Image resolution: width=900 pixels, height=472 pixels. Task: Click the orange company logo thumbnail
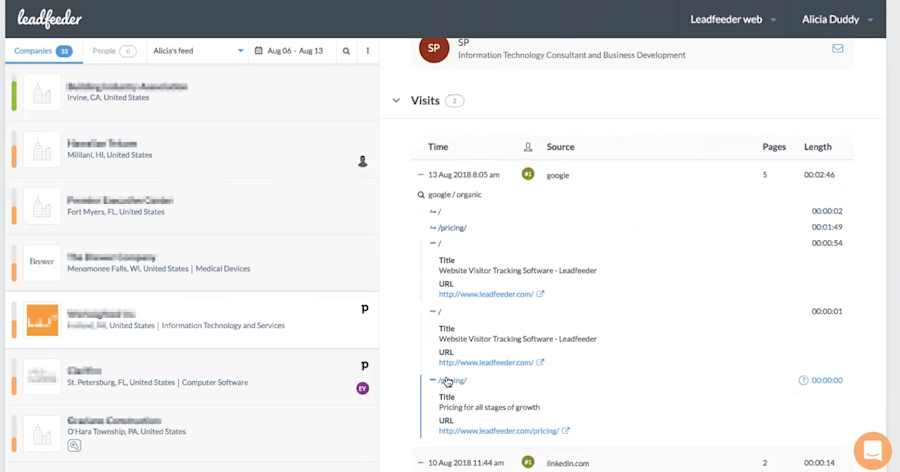click(x=42, y=320)
